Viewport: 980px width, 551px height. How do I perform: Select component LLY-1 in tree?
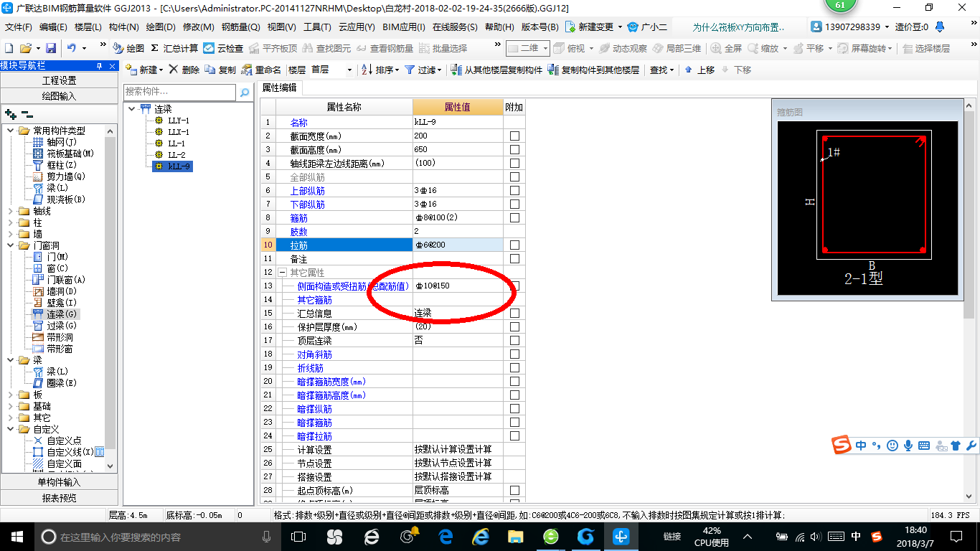pyautogui.click(x=179, y=121)
